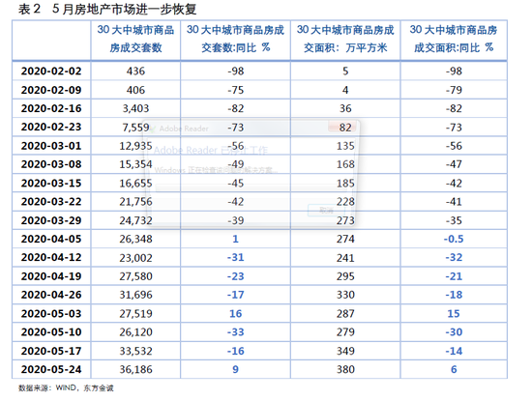
Task: Select the date cell 2020-03-08
Action: click(51, 164)
